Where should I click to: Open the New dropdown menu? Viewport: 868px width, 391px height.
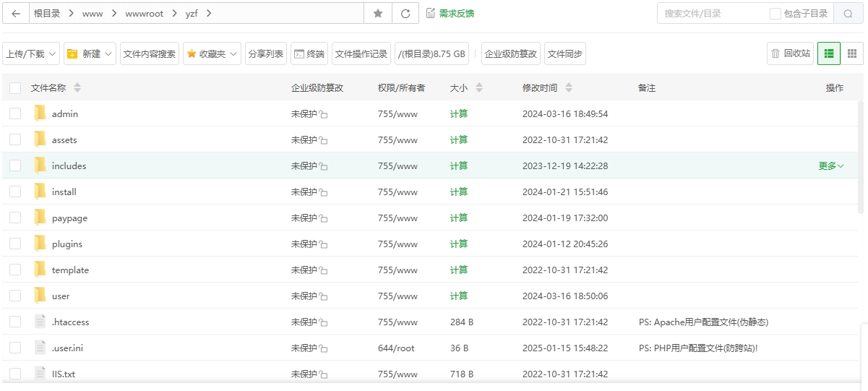point(90,53)
